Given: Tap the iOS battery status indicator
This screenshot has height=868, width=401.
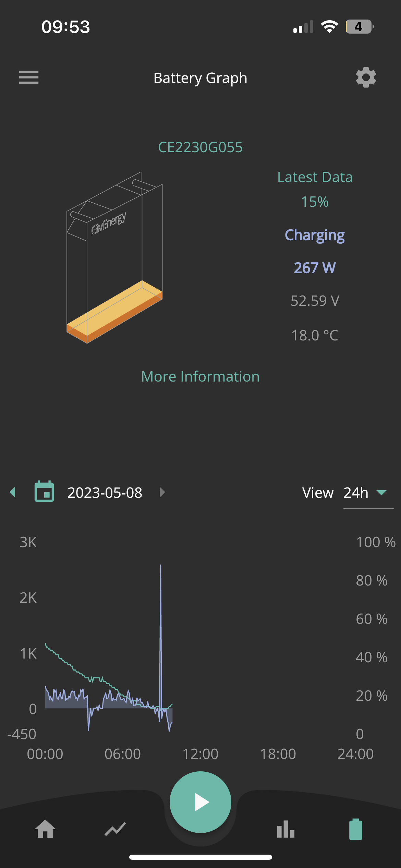Looking at the screenshot, I should click(360, 27).
